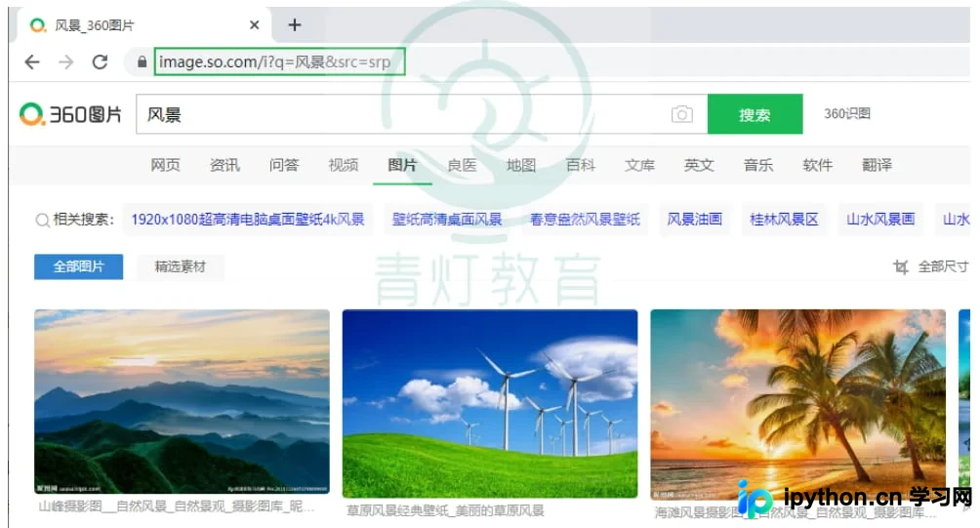
Task: Click the magnifier icon beside 相关搜索
Action: point(42,220)
